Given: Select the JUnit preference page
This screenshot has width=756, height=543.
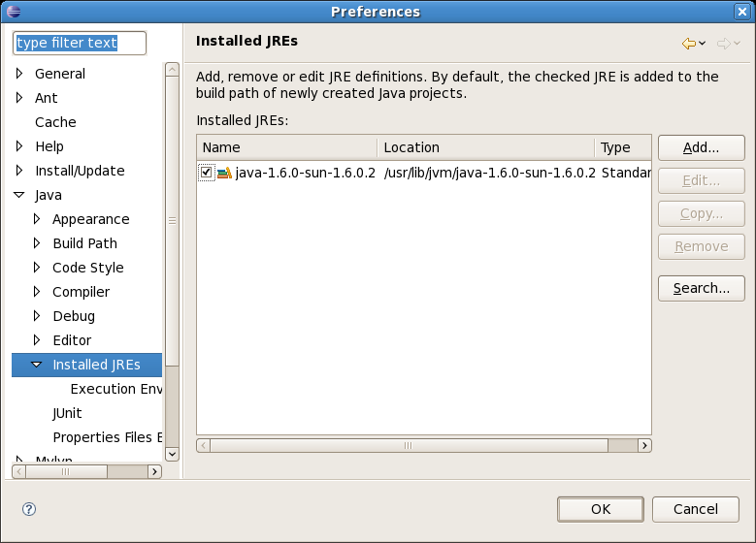Looking at the screenshot, I should 67,413.
